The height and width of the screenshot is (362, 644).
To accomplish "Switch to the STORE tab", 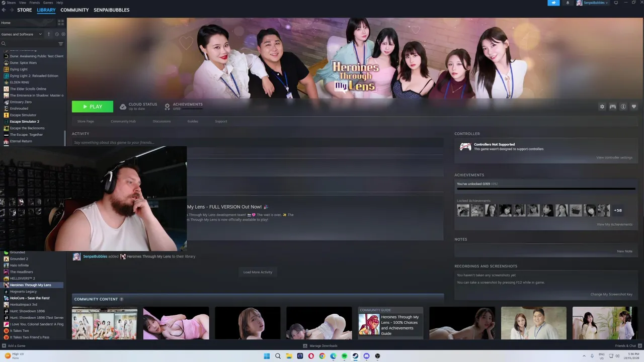I will pyautogui.click(x=24, y=10).
